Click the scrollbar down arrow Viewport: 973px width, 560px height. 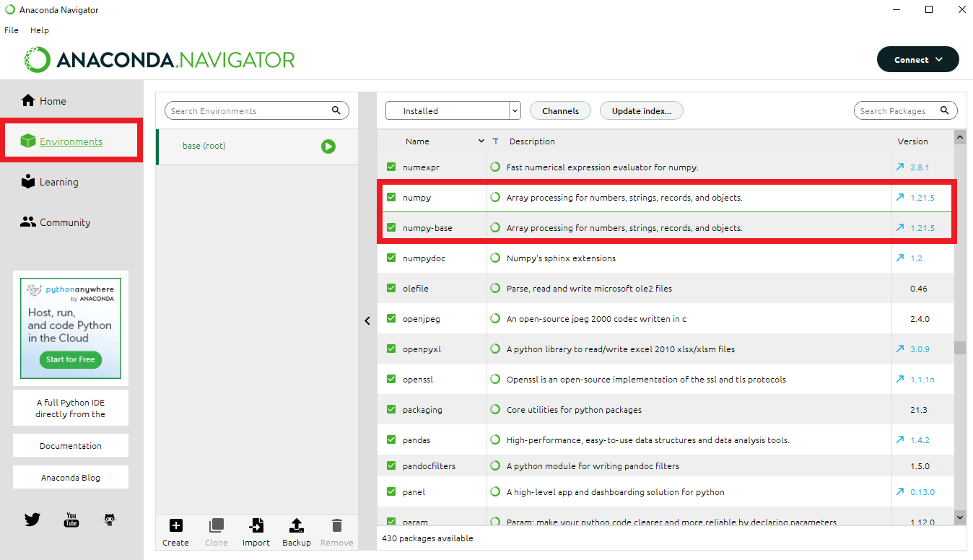pos(960,517)
